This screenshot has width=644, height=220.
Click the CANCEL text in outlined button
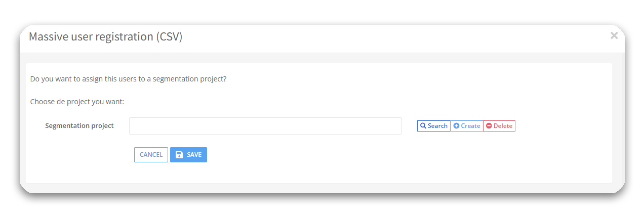pyautogui.click(x=151, y=155)
